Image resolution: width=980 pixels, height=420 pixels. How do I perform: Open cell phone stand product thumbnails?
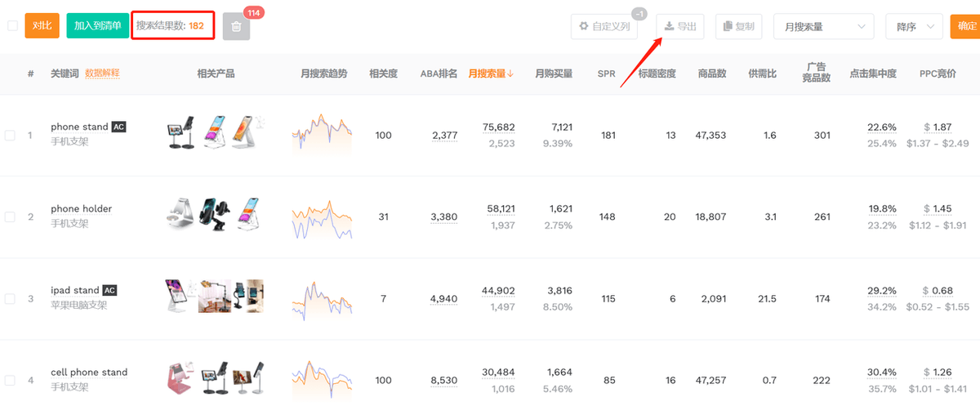point(216,380)
